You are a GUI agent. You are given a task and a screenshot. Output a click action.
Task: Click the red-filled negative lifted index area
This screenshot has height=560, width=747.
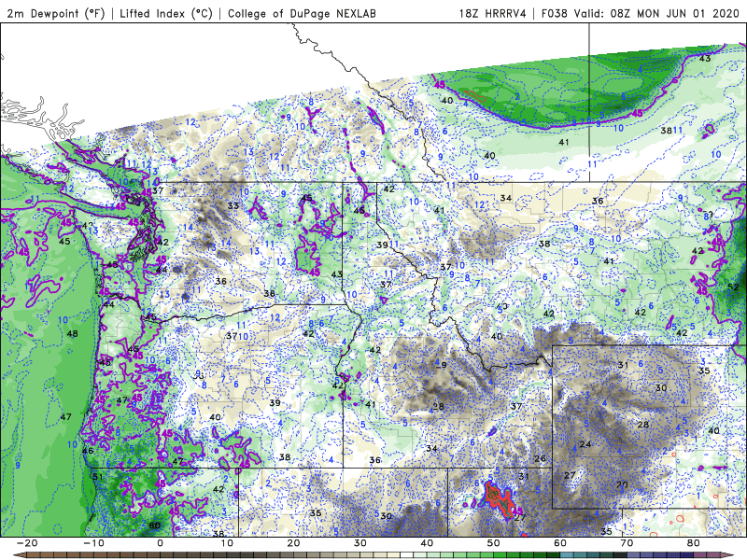click(499, 501)
